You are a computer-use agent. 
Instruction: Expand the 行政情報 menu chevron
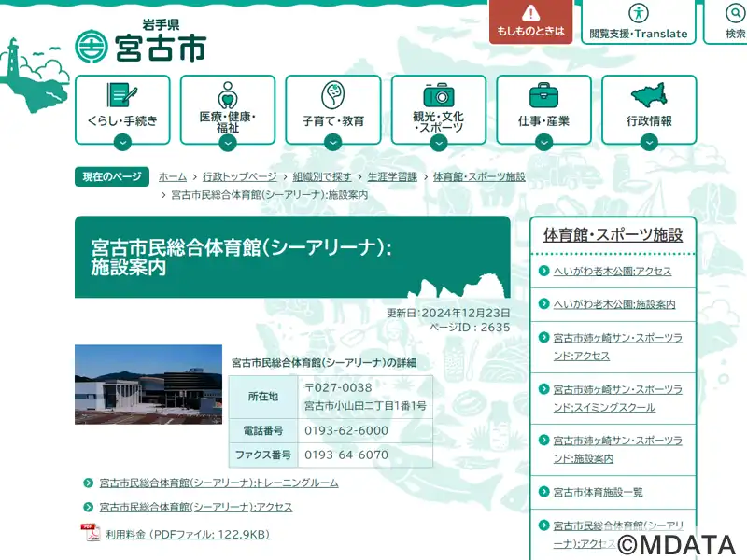(649, 142)
